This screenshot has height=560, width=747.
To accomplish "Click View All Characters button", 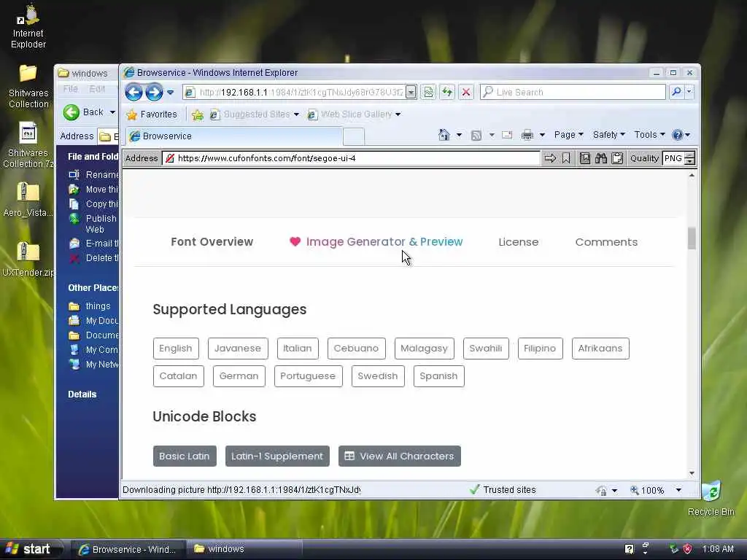I will click(x=399, y=456).
